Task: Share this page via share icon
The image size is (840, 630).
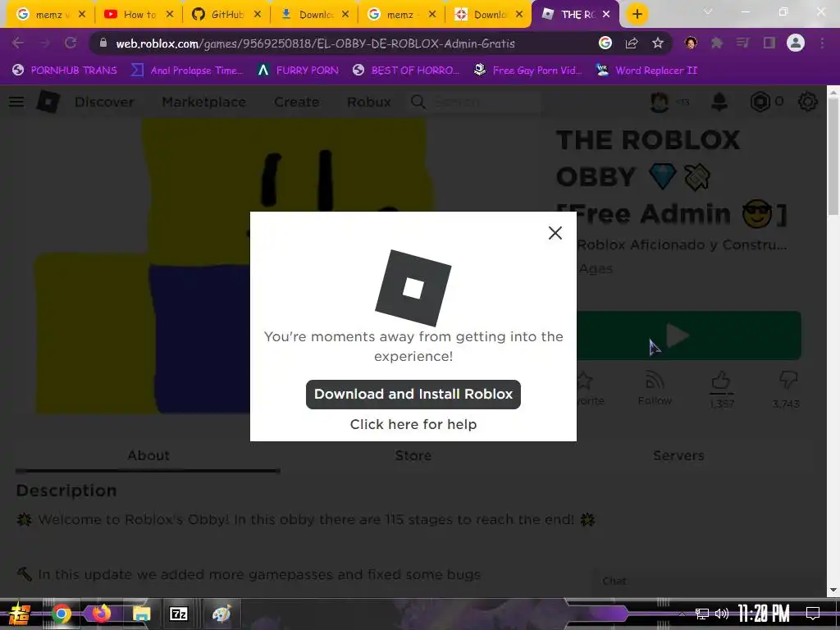Action: click(x=632, y=43)
